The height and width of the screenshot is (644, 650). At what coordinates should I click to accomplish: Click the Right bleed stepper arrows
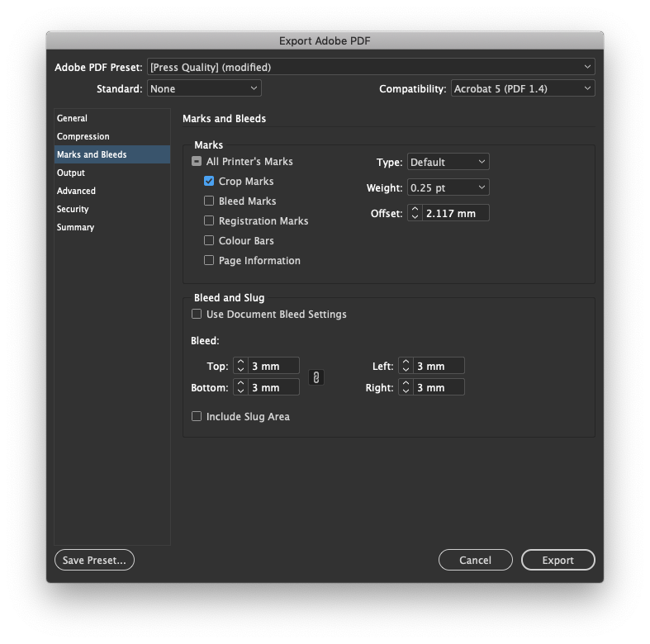[x=406, y=387]
